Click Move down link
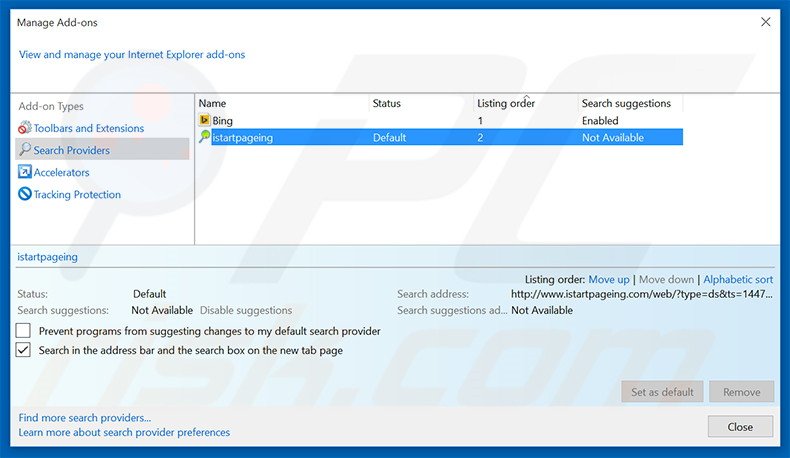 666,279
